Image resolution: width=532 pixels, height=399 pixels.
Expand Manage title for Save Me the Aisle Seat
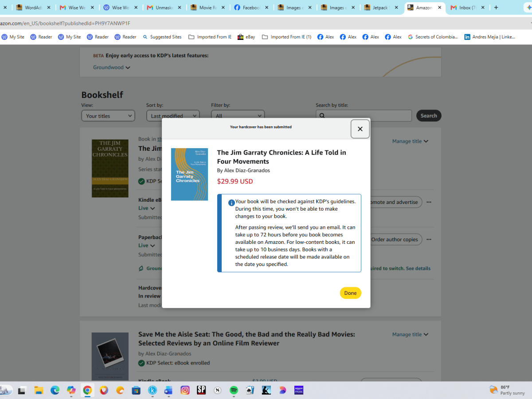[x=410, y=335]
